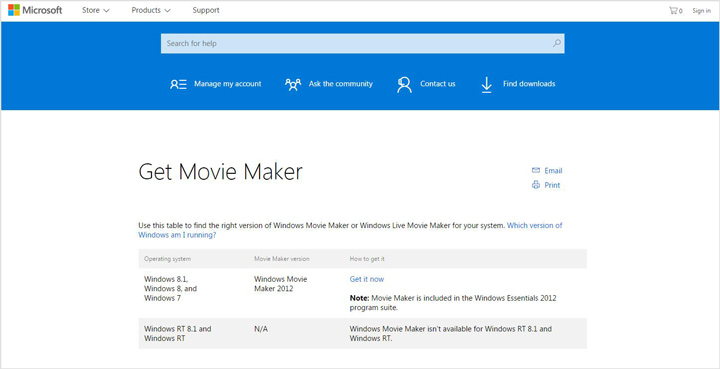Click the Print link text

point(552,185)
